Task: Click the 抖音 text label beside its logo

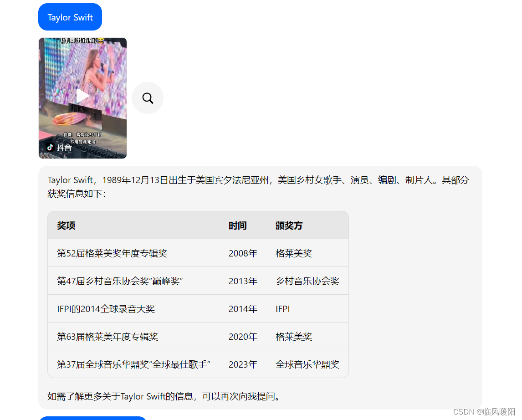Action: [64, 148]
